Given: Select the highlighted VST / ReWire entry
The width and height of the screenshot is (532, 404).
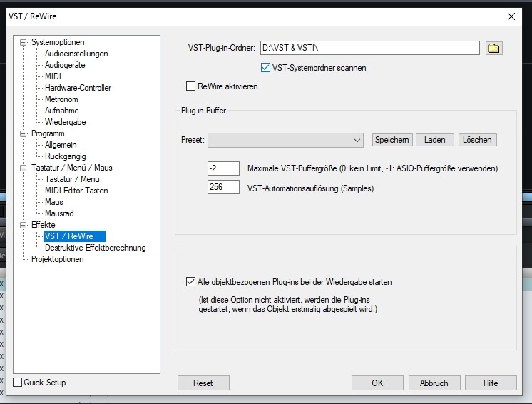Looking at the screenshot, I should (x=74, y=236).
